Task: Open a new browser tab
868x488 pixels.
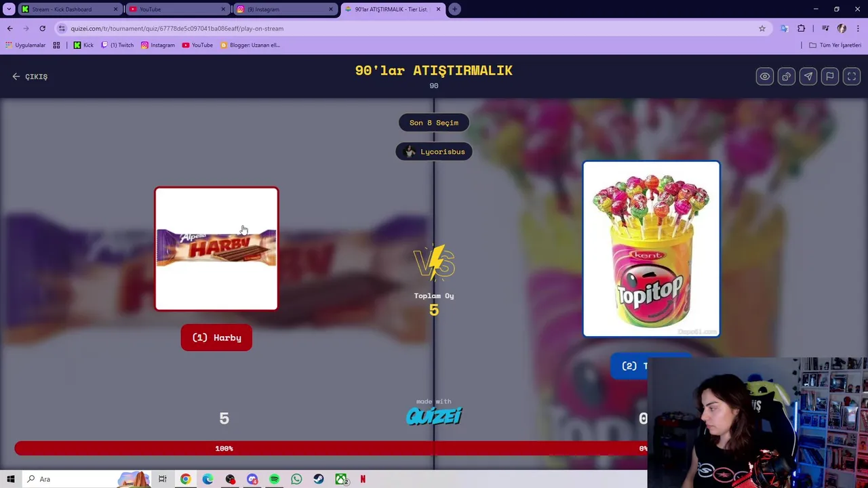Action: tap(455, 9)
